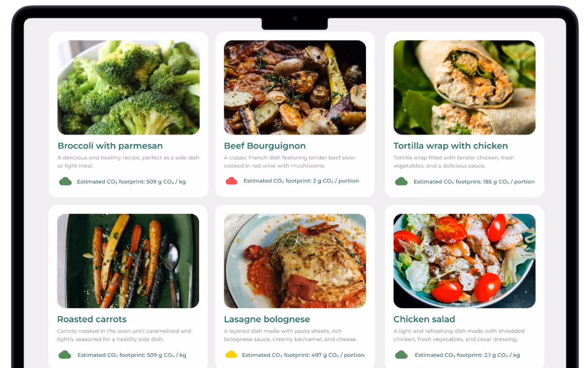
Task: Click the 185 g CO₂ per portion estimate
Action: pos(474,182)
